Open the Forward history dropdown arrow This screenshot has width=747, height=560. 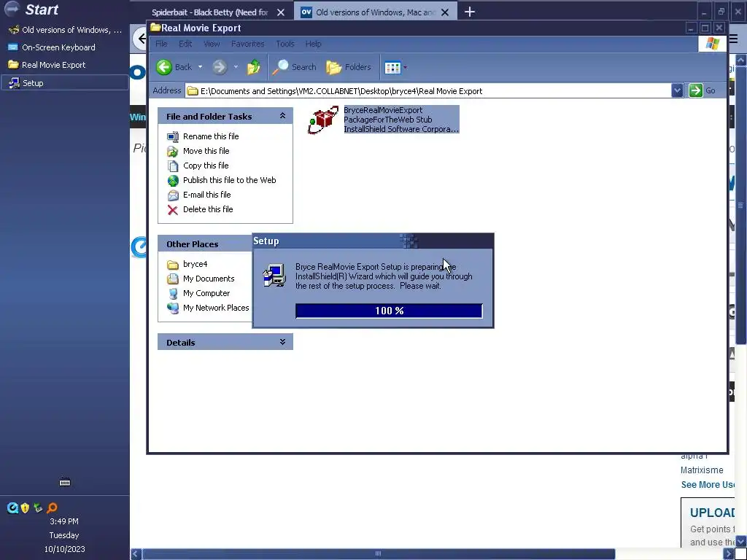(236, 67)
